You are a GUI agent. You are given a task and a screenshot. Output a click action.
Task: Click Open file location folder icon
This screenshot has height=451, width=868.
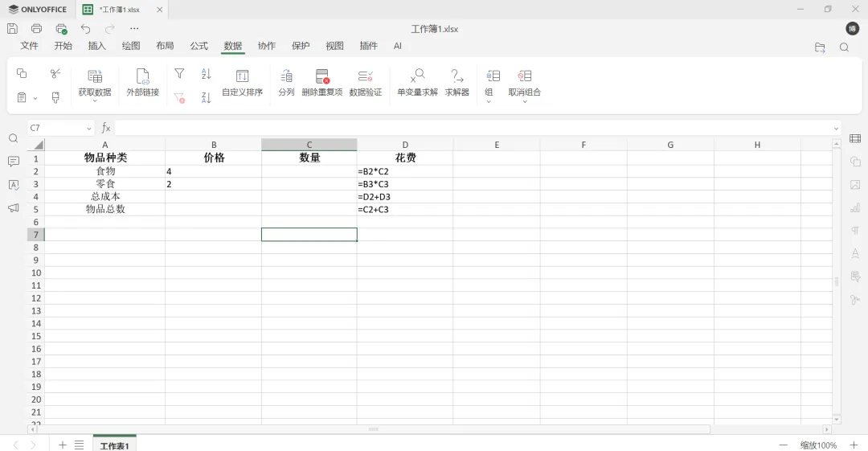point(820,47)
